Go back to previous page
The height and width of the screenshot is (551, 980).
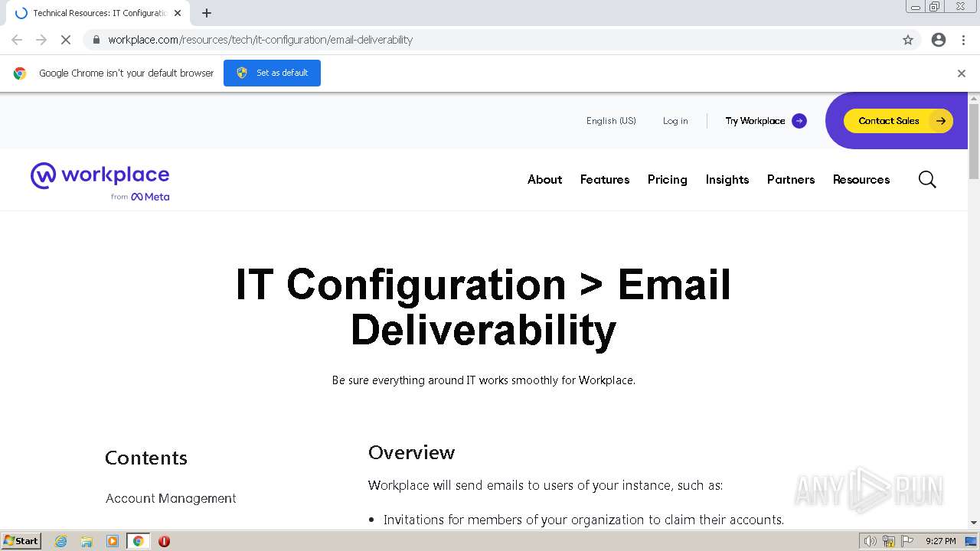point(17,40)
